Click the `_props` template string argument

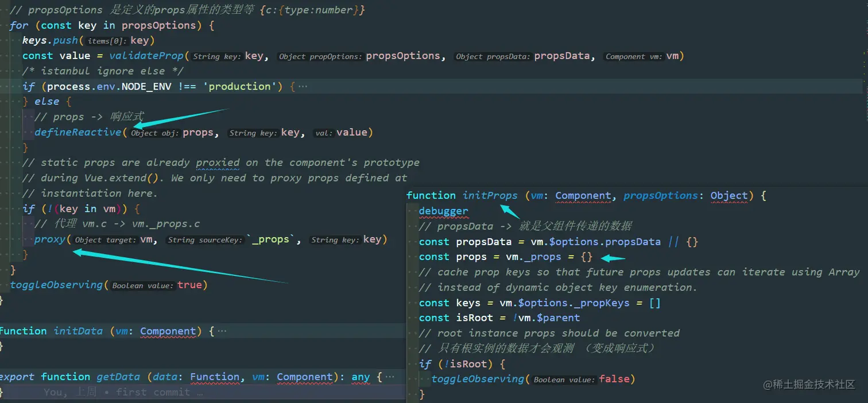point(270,239)
